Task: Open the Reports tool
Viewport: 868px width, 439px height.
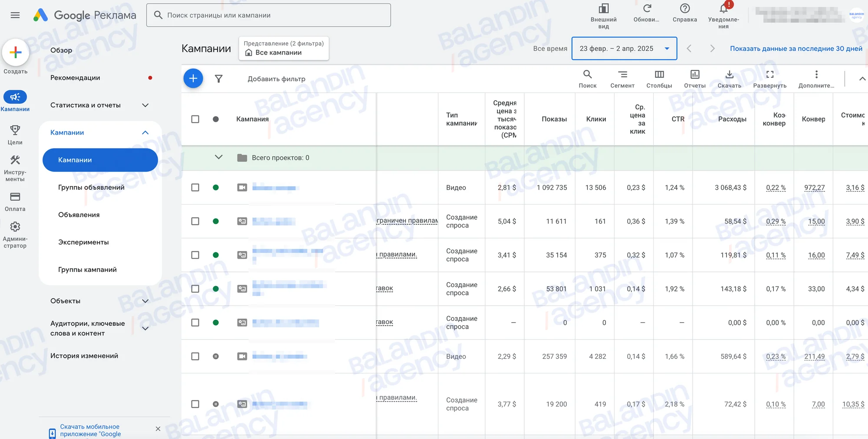Action: (695, 79)
